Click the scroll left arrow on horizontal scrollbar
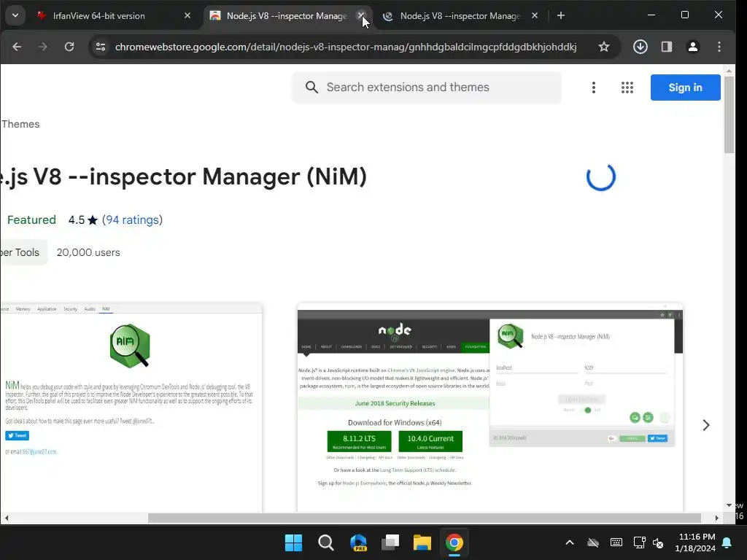The width and height of the screenshot is (747, 560). click(6, 518)
